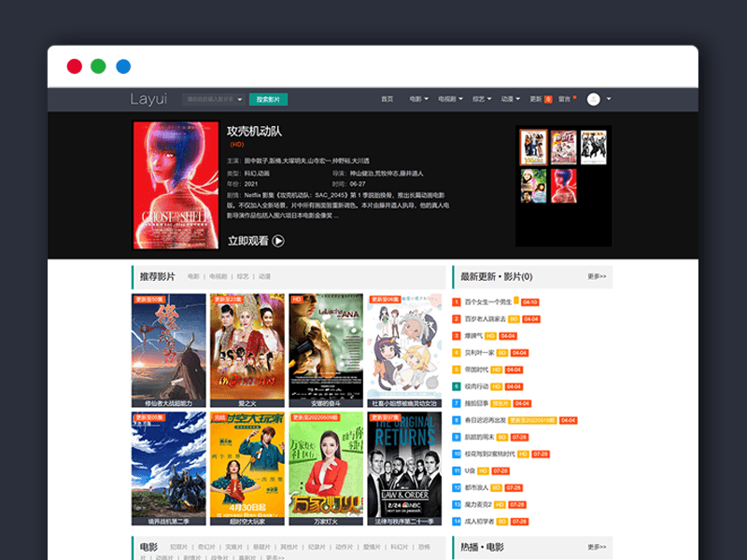Click the 爱情片 genre link under 电影
The height and width of the screenshot is (560, 747).
click(372, 547)
